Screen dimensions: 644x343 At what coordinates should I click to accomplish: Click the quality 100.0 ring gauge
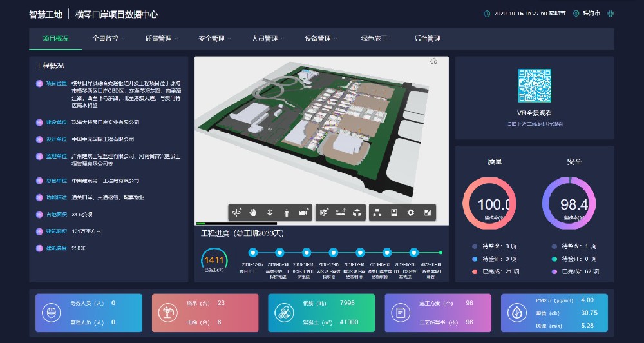[x=494, y=205]
